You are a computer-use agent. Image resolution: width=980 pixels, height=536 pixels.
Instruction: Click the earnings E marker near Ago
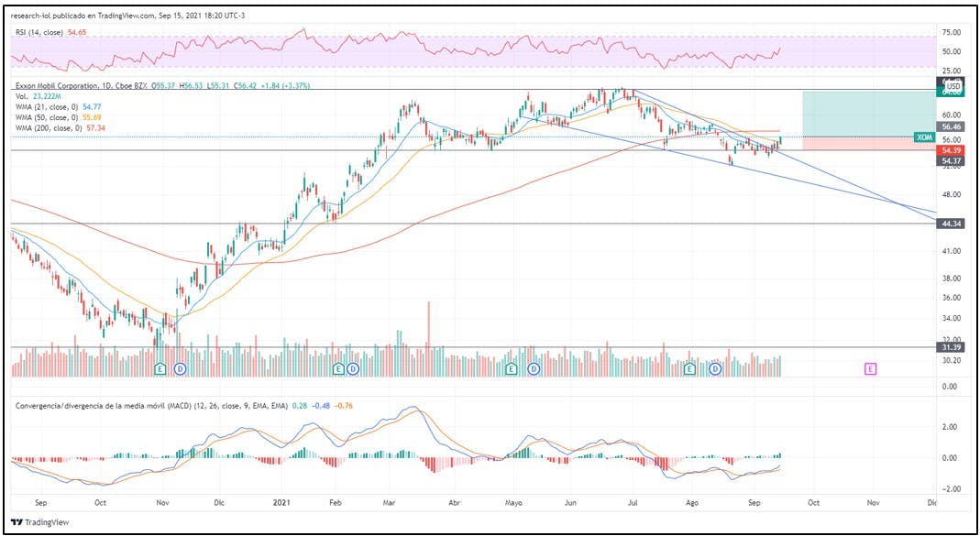tap(689, 368)
